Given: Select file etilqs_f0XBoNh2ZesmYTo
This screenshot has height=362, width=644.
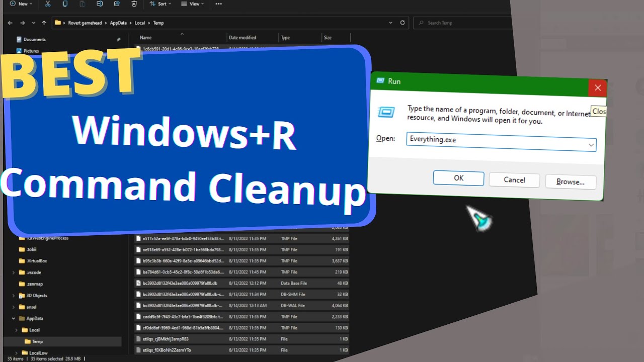Looking at the screenshot, I should pyautogui.click(x=242, y=350).
